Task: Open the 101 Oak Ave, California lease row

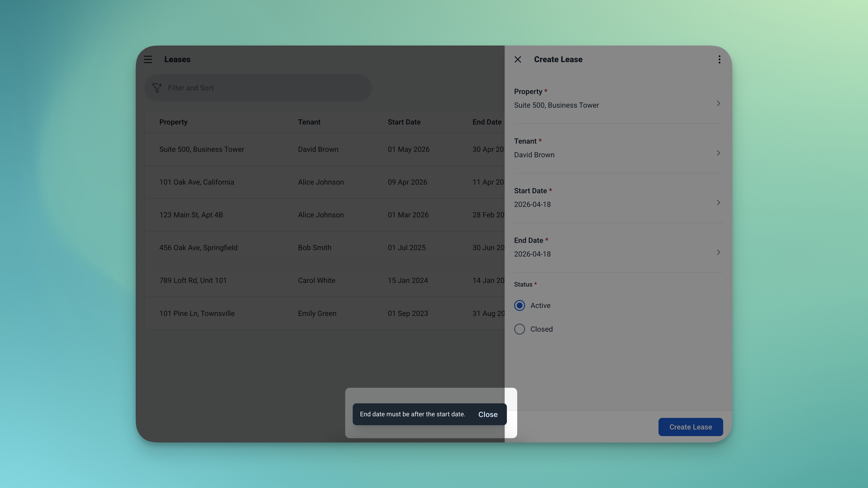Action: coord(197,182)
